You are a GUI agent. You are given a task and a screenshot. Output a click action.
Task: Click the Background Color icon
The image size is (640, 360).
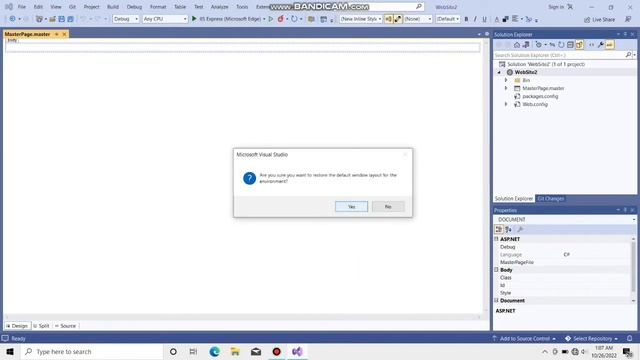505,19
